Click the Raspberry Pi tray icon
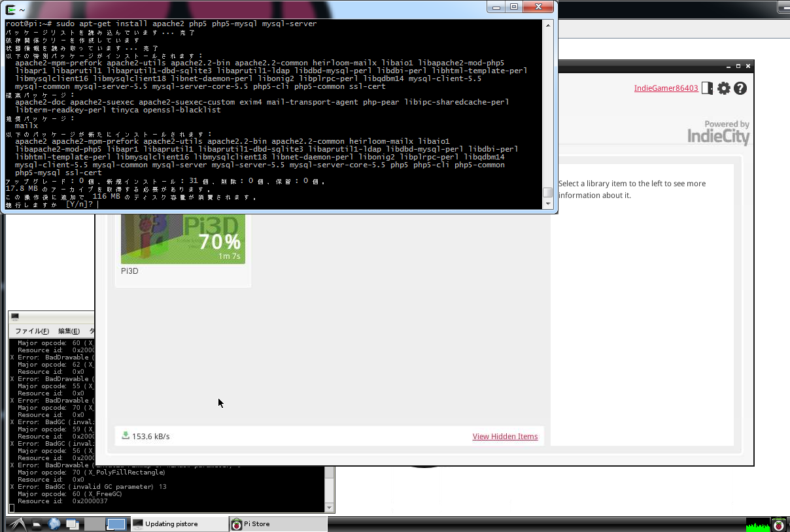This screenshot has height=532, width=790. pyautogui.click(x=778, y=524)
